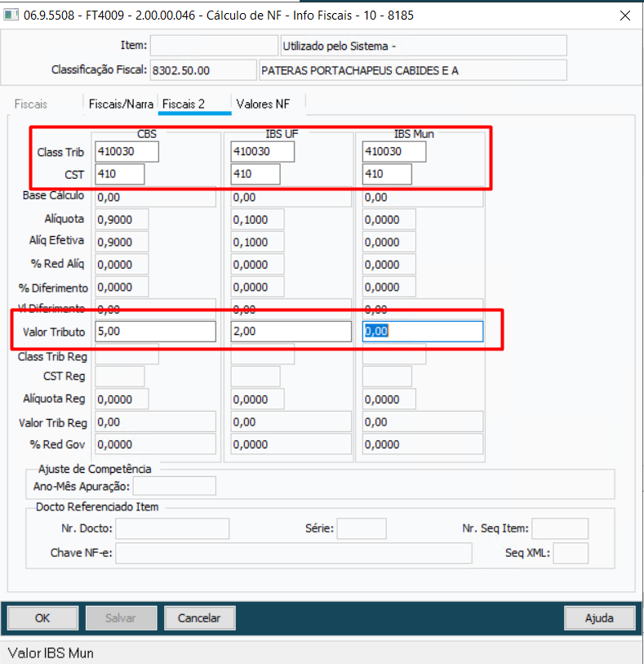
Task: Edit the IBS UF Valor Tributo field 2,00
Action: pyautogui.click(x=291, y=331)
